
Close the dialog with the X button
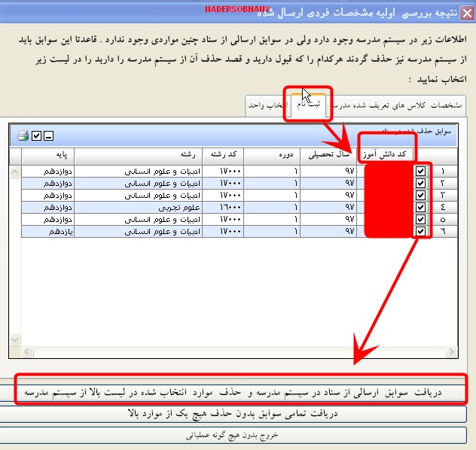(467, 14)
